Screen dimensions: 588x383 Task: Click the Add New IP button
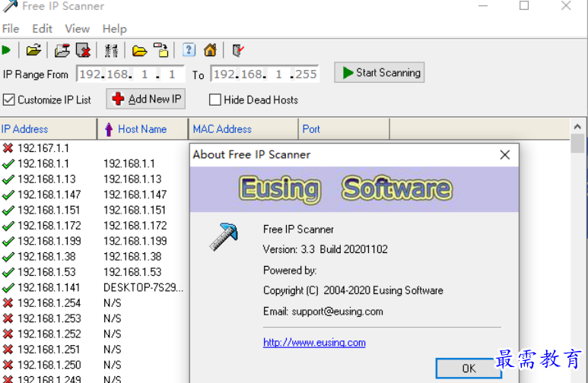(x=146, y=99)
